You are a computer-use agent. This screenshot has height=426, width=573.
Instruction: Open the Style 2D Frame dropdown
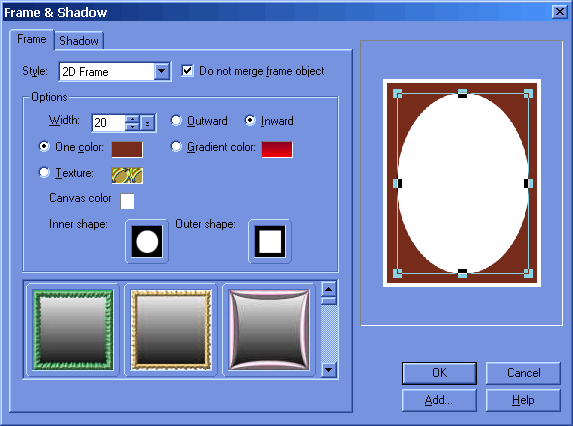click(x=162, y=71)
